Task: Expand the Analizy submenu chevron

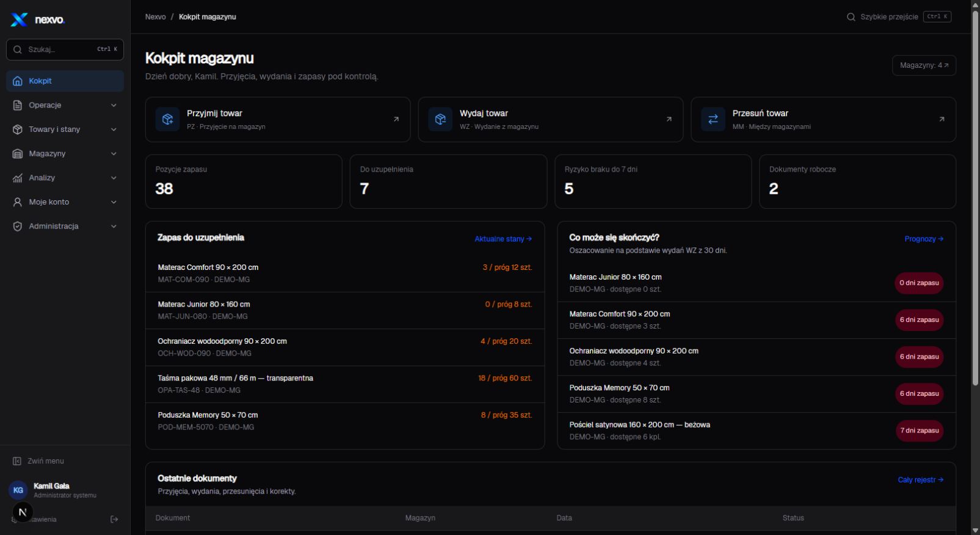Action: point(114,178)
